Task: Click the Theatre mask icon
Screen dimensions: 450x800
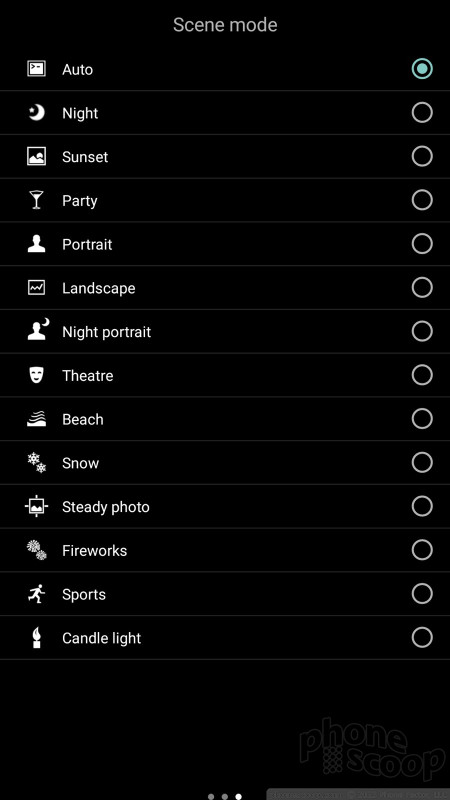Action: (x=36, y=376)
